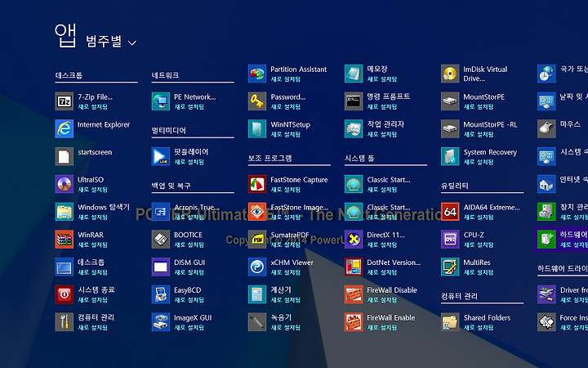The width and height of the screenshot is (588, 368).
Task: Open DotNet Version icon
Action: (354, 267)
